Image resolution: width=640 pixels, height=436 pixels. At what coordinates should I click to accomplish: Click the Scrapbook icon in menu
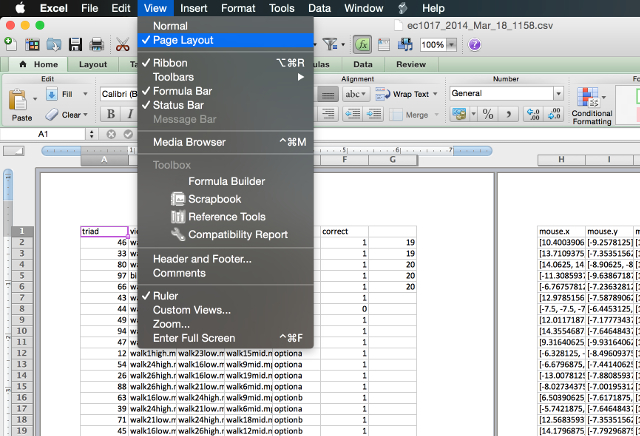(178, 199)
